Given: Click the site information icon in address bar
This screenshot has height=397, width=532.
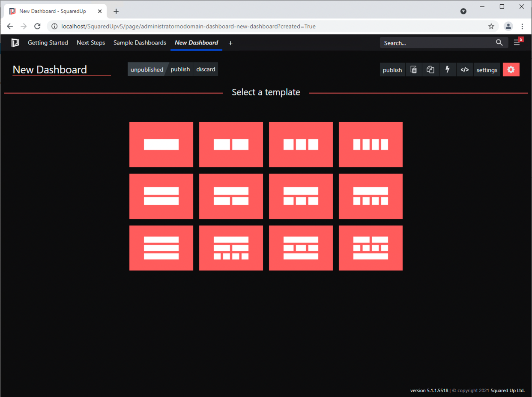Looking at the screenshot, I should 54,26.
